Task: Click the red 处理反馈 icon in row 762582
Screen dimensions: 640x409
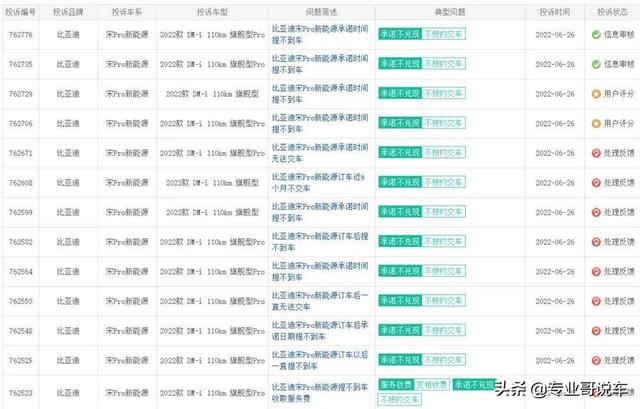Action: tap(596, 242)
